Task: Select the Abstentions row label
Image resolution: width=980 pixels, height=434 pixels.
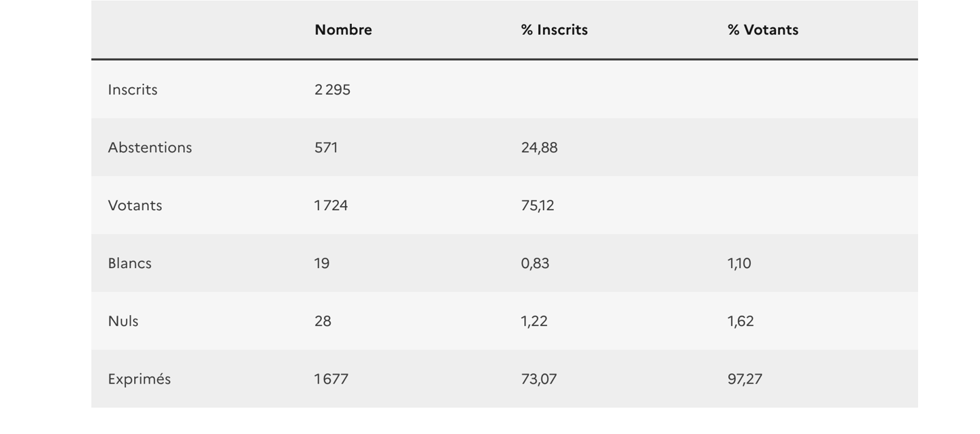Action: pos(150,148)
